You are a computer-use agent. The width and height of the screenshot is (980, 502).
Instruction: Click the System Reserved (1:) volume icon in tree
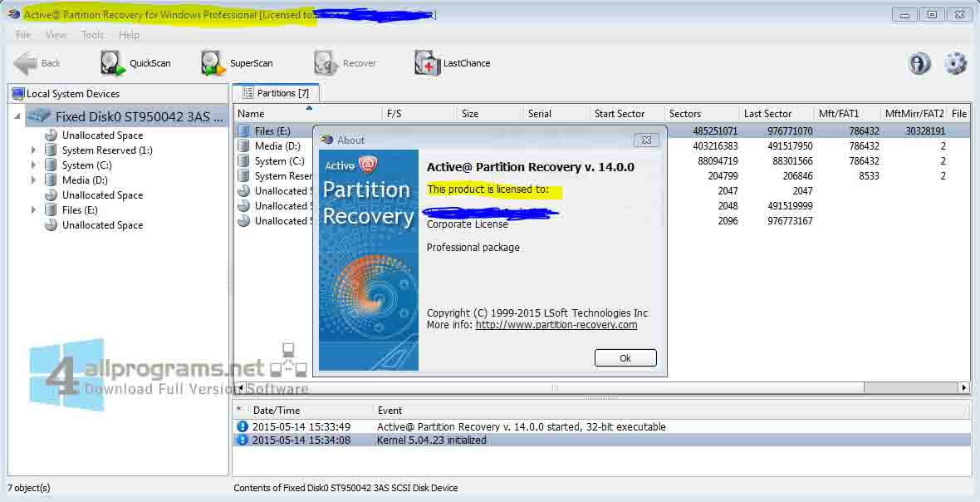coord(51,150)
